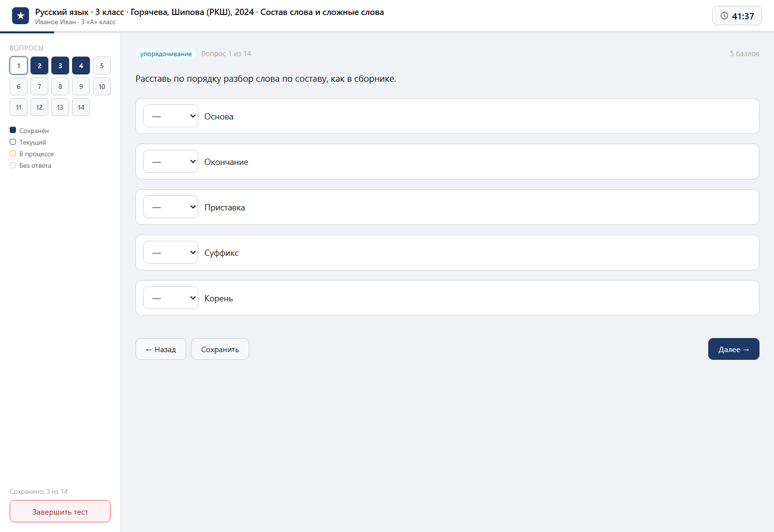Image resolution: width=774 pixels, height=532 pixels.
Task: Click the Вопрос 1 из 14 label
Action: 226,54
